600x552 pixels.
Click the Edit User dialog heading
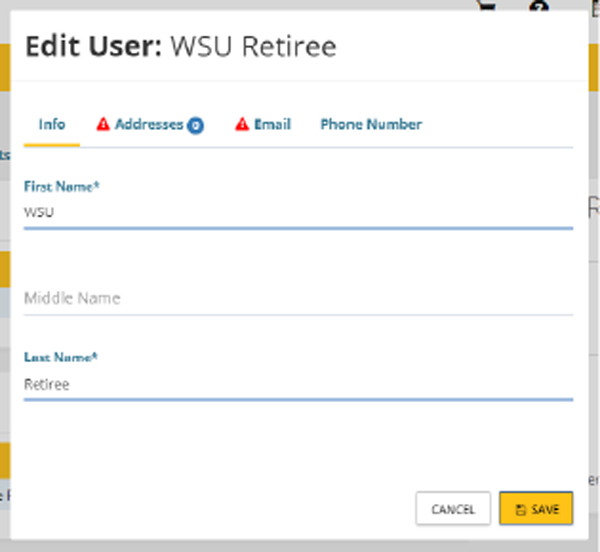tap(92, 46)
